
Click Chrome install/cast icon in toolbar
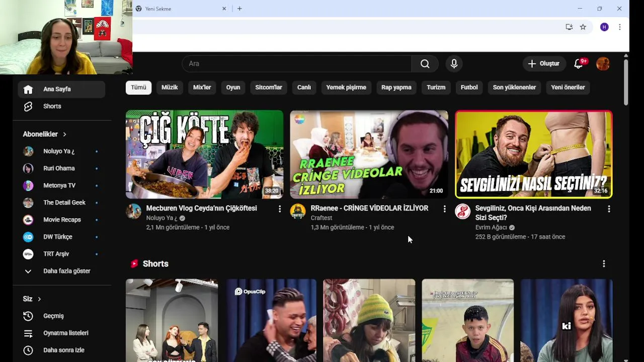[569, 27]
